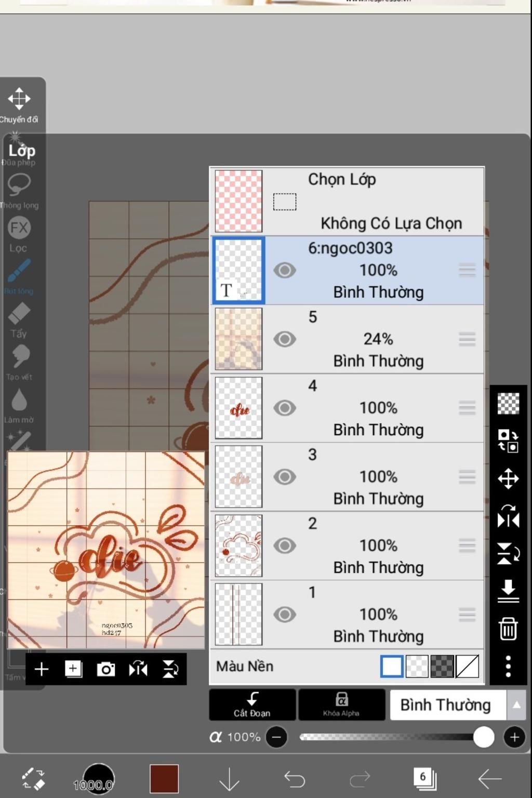Click the horizontal flip layer icon

[x=508, y=516]
